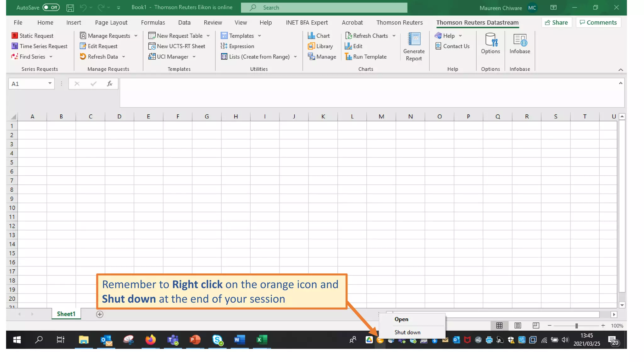Switch to Normal view in status bar
This screenshot has height=362, width=644.
tap(499, 326)
